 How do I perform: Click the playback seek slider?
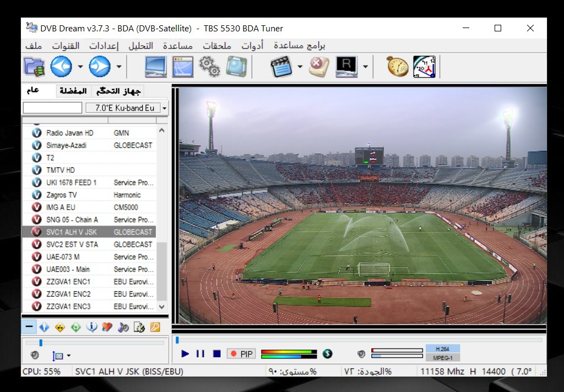[x=358, y=340]
